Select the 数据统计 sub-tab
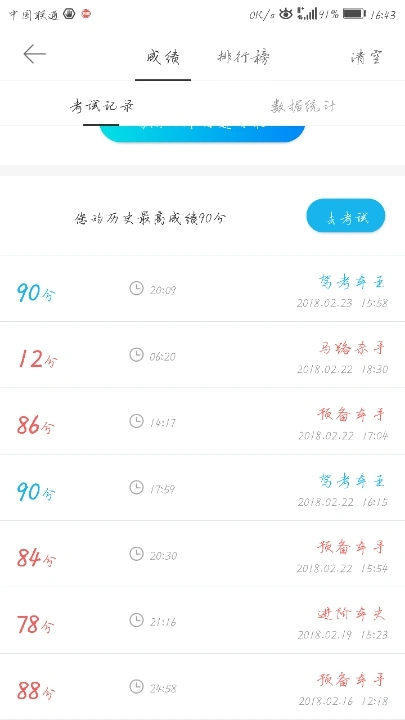This screenshot has height=720, width=405. tap(303, 106)
